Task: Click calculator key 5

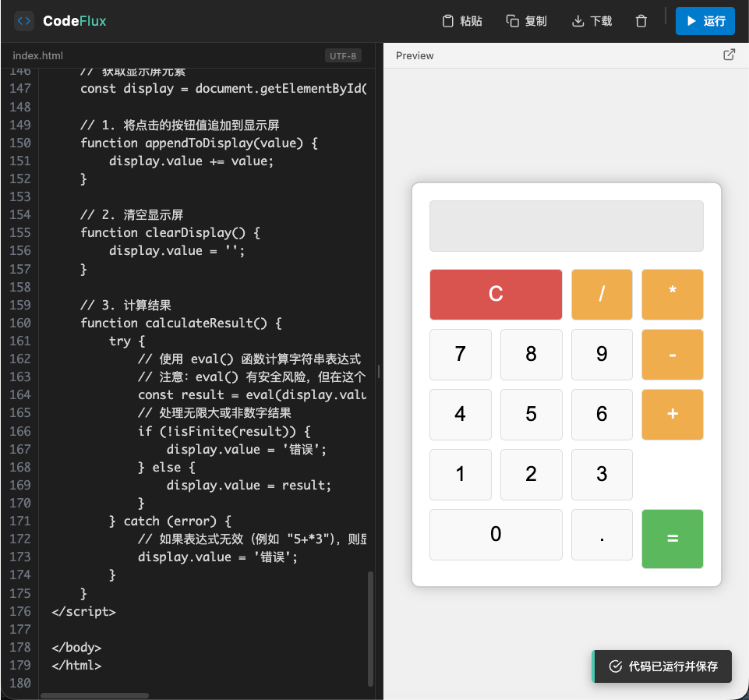Action: [532, 414]
